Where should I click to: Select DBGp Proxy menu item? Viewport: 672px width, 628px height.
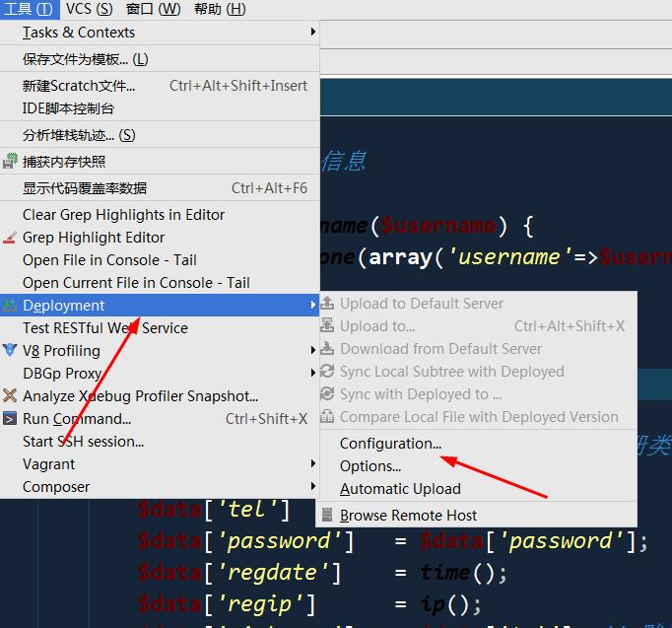160,374
